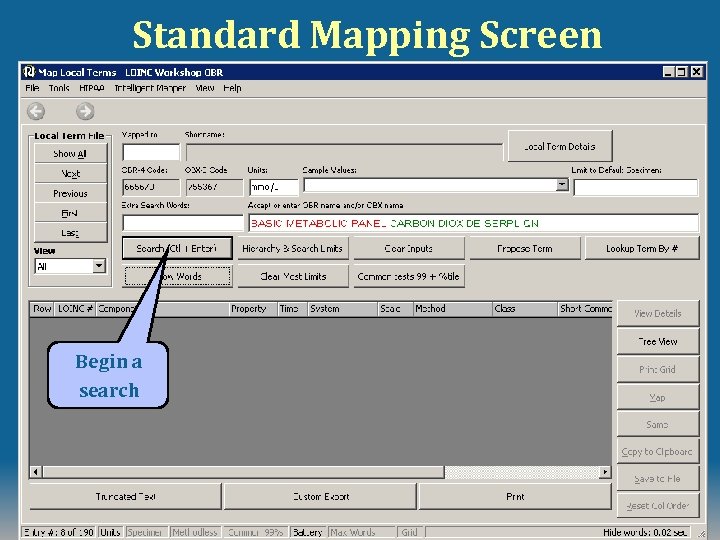The height and width of the screenshot is (540, 720).
Task: Click the Clear Most Limits button
Action: point(293,276)
